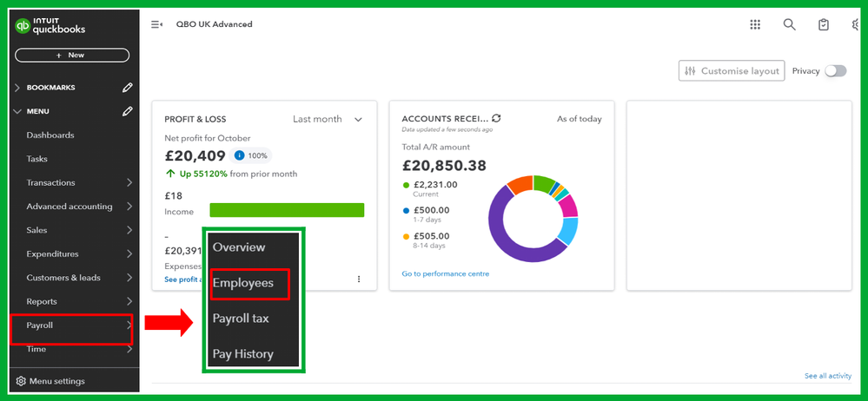Click the QBO UK Advanced company name
The image size is (868, 401).
(x=215, y=24)
